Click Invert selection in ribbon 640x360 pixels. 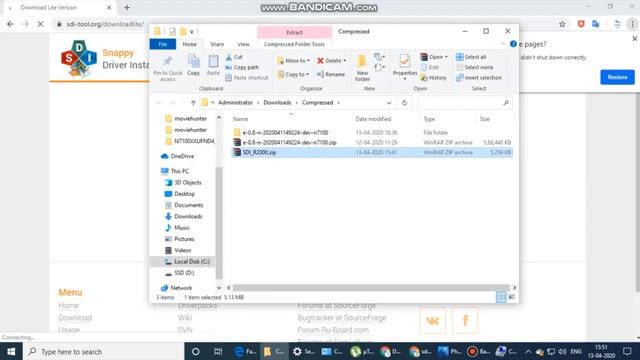pyautogui.click(x=479, y=78)
